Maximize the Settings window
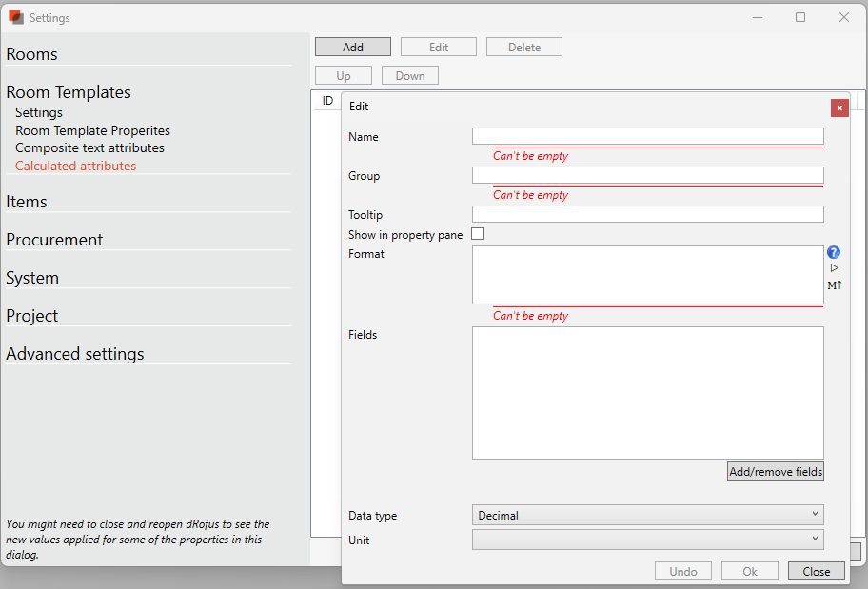Screen dimensions: 868x589 [x=800, y=17]
